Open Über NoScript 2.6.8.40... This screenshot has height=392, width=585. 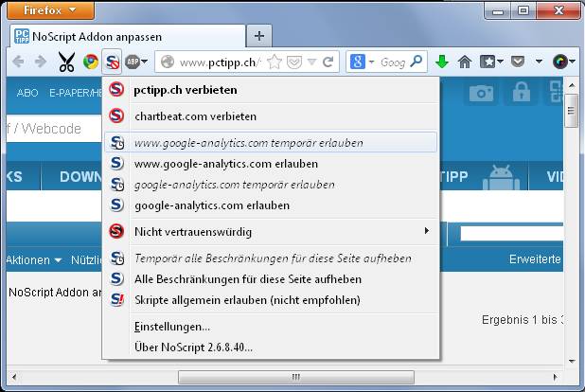coord(271,347)
